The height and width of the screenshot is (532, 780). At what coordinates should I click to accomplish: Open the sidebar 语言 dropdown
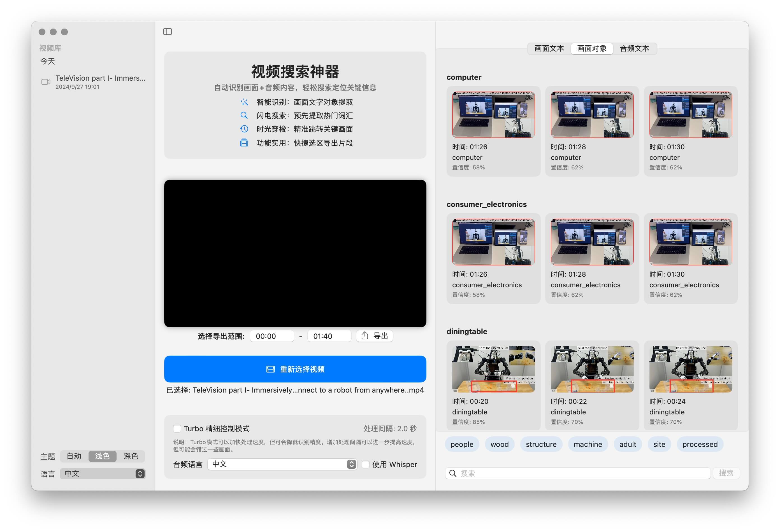(103, 474)
